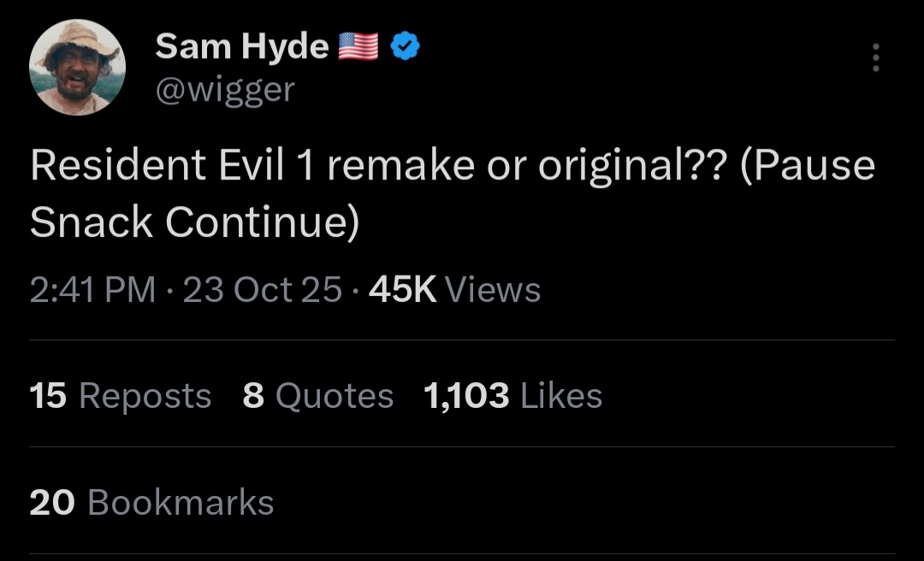Click the "Resident Evil 1" tweet text
Screen dimensions: 924x561
pos(169,165)
